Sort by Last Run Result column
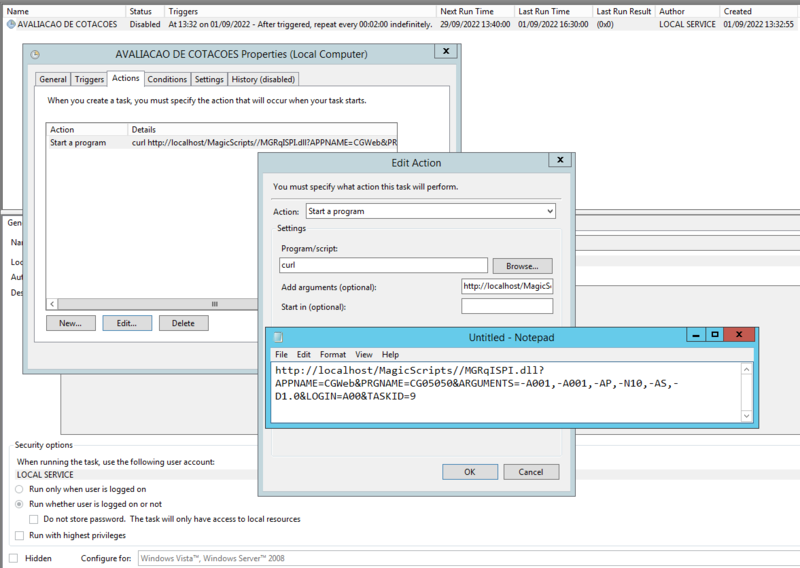800x568 pixels. (624, 11)
